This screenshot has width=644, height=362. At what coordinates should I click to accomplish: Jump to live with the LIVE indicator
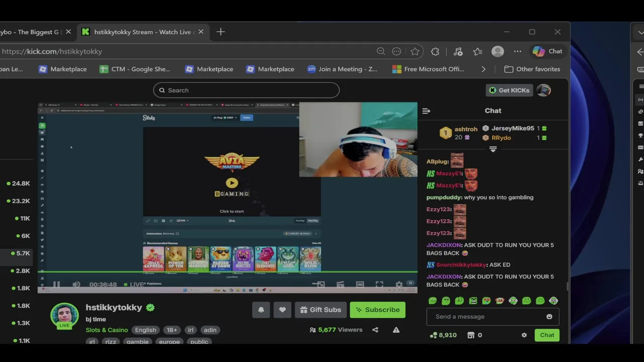tap(135, 285)
